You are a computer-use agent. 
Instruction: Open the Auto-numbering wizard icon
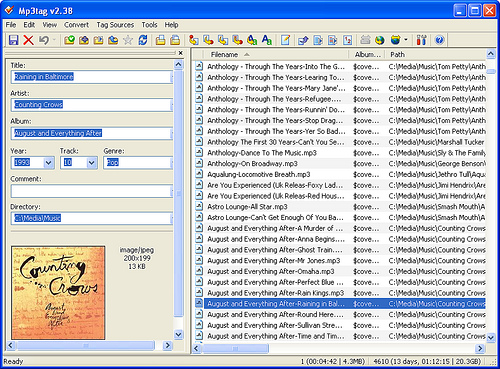click(348, 40)
